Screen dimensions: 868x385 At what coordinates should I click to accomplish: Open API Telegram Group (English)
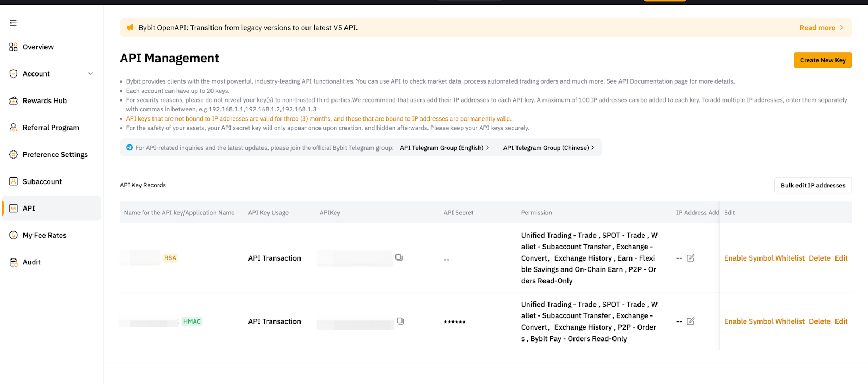point(444,148)
